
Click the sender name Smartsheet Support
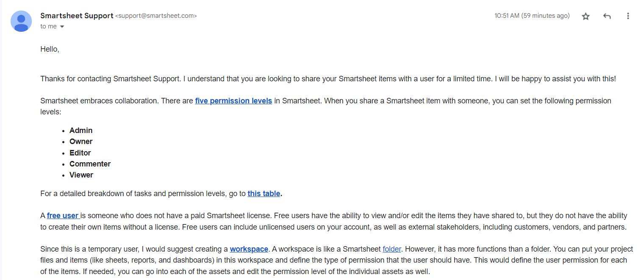(77, 15)
